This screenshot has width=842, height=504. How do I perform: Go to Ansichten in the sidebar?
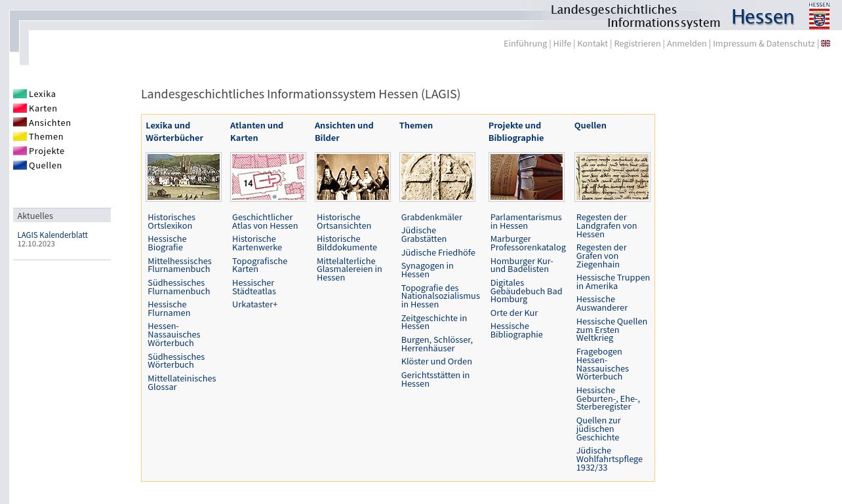point(50,123)
